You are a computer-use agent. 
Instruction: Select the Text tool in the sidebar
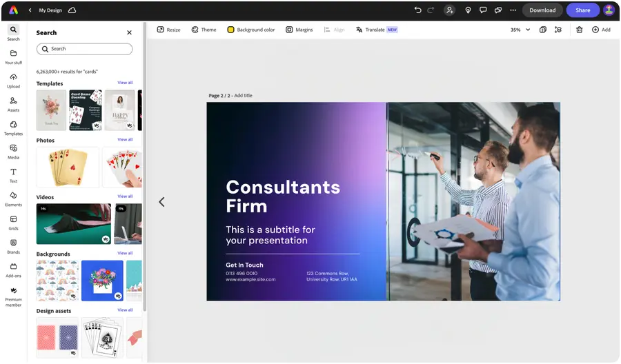(x=14, y=176)
